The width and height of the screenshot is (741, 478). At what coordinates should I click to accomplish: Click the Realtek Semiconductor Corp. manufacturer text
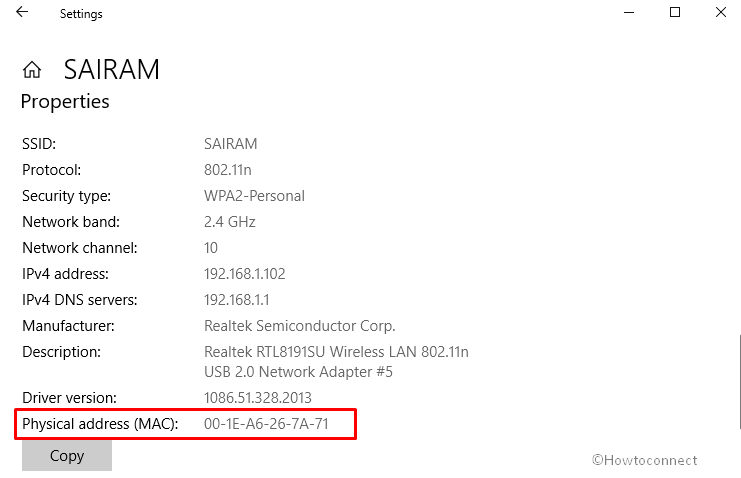pos(300,326)
